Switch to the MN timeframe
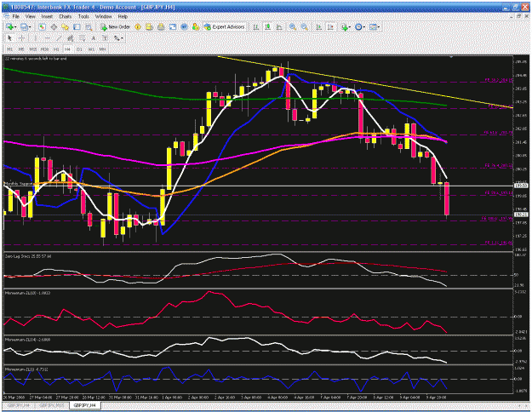 (x=102, y=49)
